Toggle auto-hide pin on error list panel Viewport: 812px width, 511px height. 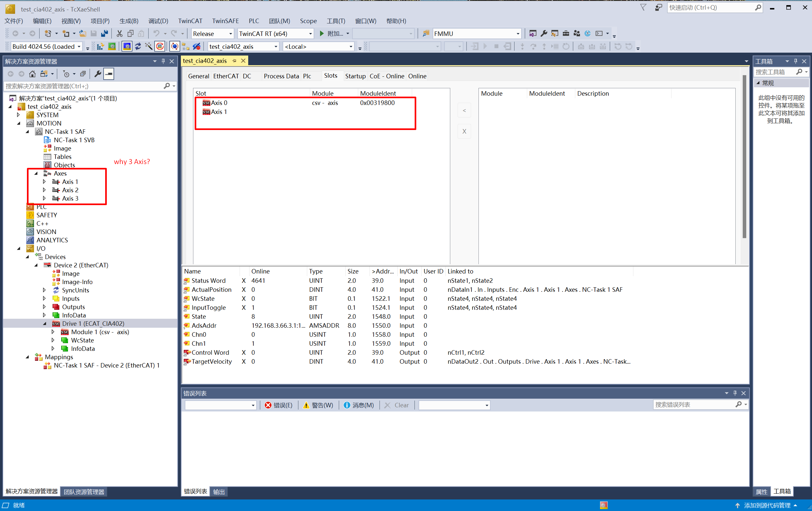pos(735,393)
